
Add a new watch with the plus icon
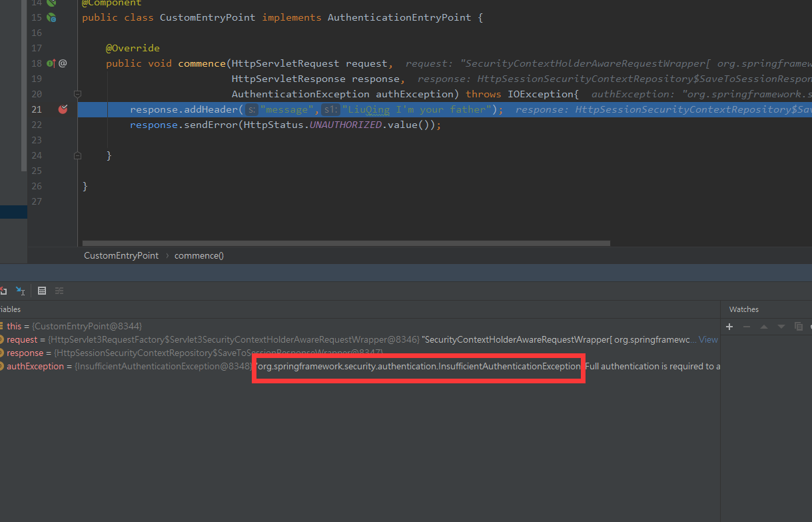(729, 327)
